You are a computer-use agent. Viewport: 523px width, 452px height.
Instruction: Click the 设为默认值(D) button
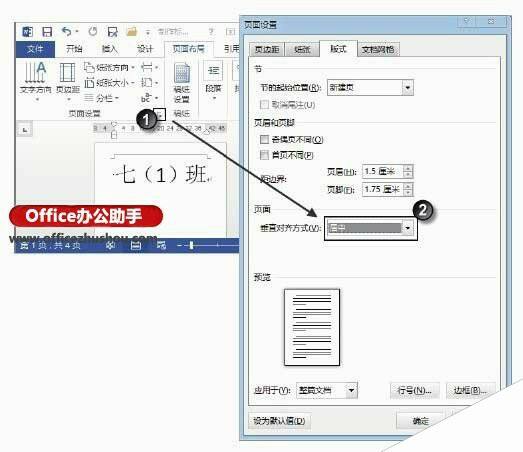[x=280, y=421]
